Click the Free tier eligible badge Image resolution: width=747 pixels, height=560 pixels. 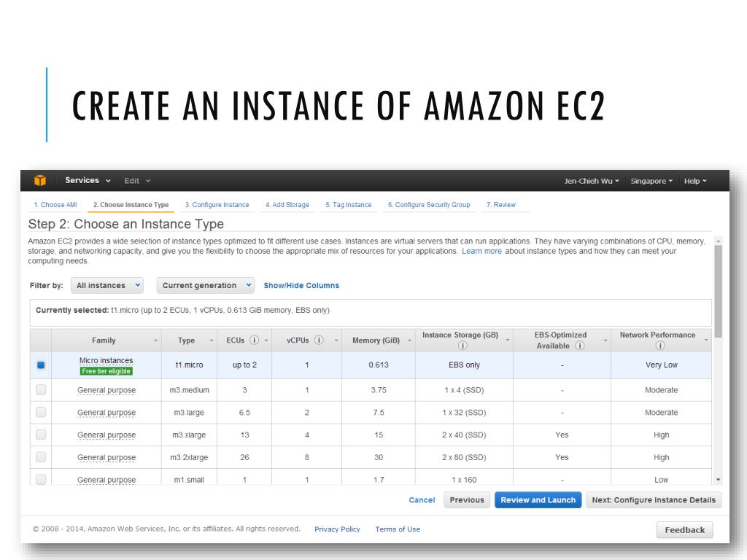click(107, 371)
